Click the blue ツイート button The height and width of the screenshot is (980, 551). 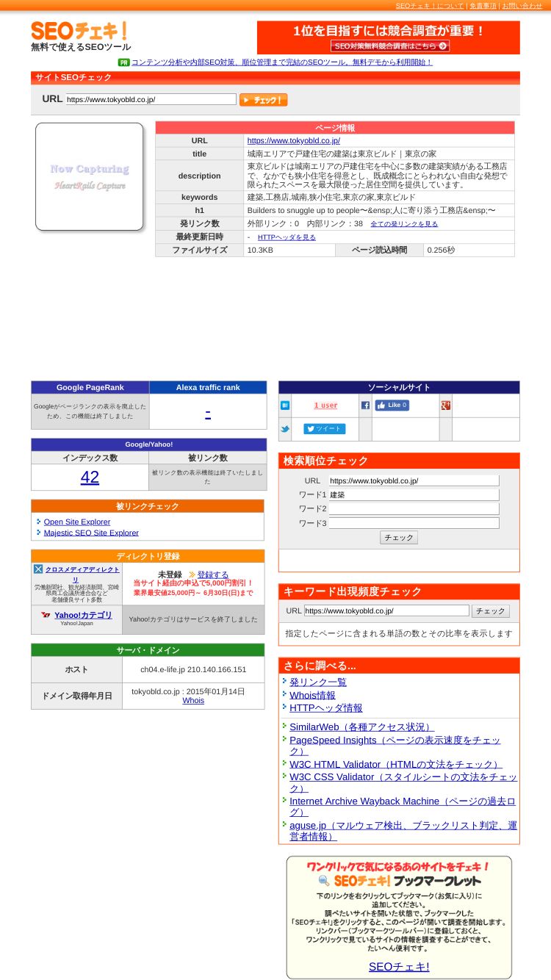point(324,429)
